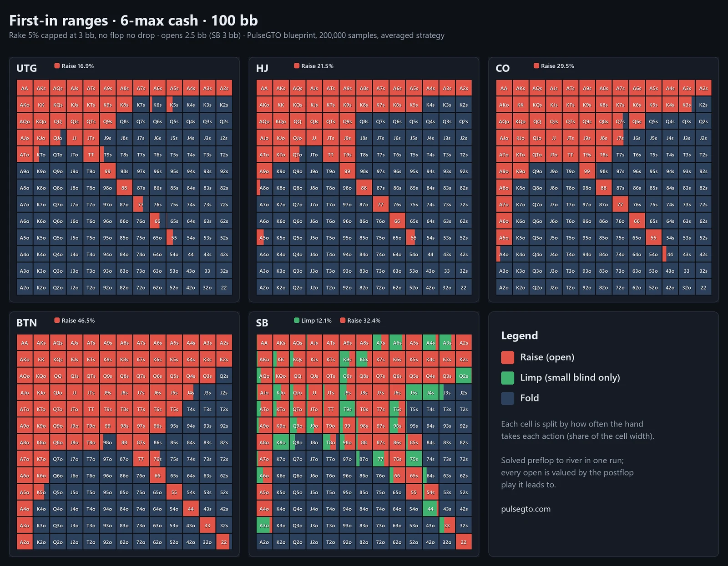Viewport: 728px width, 566px height.
Task: Click the Q7s cell in CO grid
Action: click(x=620, y=121)
